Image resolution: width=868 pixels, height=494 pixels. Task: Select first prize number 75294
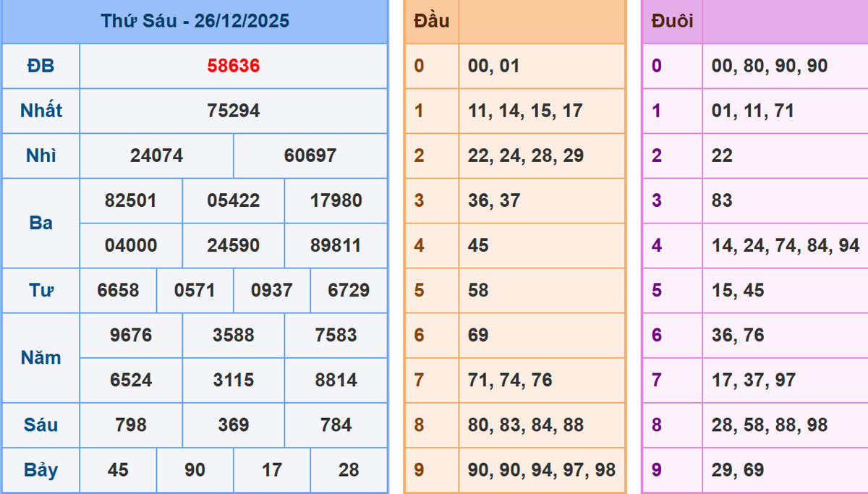(232, 111)
